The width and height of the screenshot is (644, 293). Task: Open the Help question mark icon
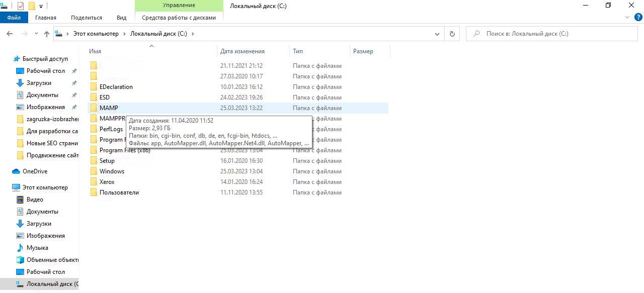point(638,17)
